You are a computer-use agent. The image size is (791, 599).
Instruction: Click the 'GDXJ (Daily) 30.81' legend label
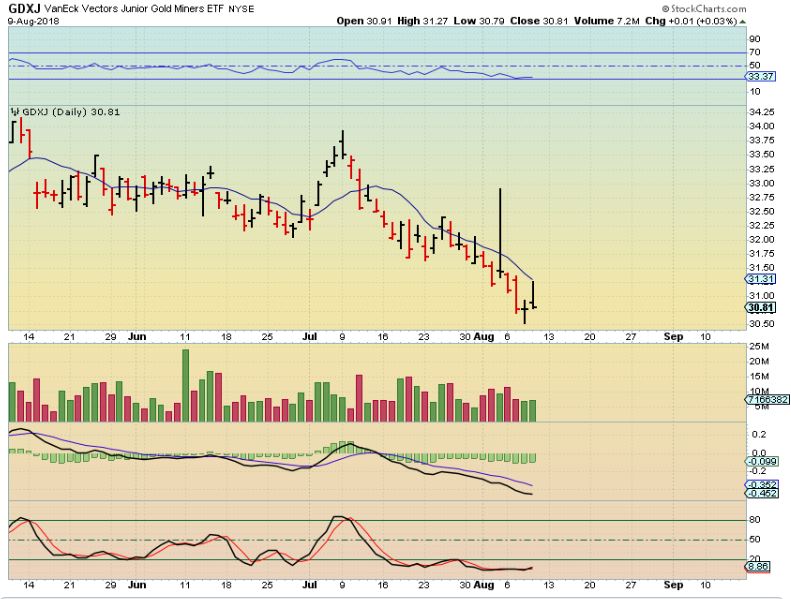(71, 112)
